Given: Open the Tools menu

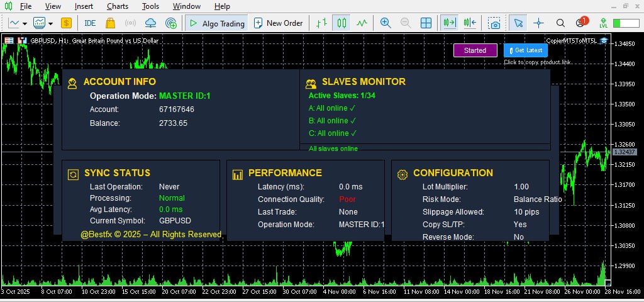Looking at the screenshot, I should [151, 6].
